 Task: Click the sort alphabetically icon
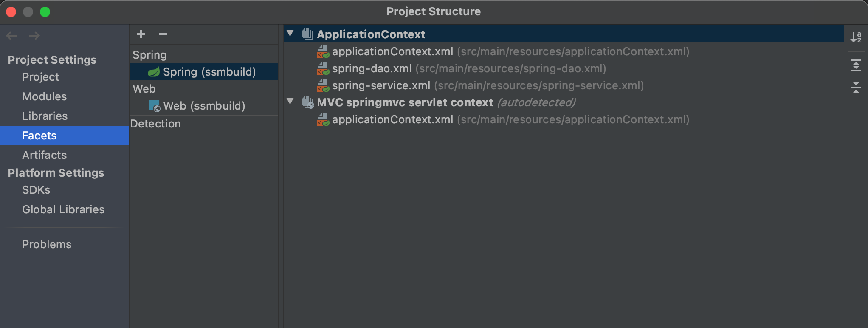coord(856,37)
